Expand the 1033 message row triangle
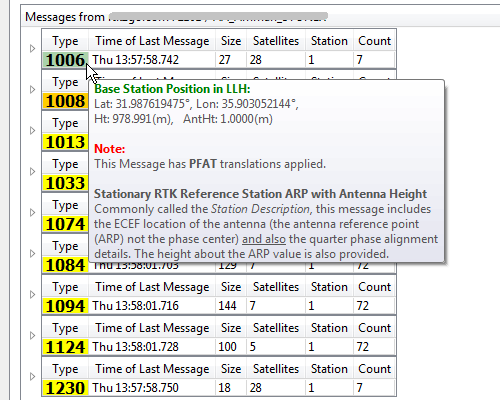 point(32,172)
